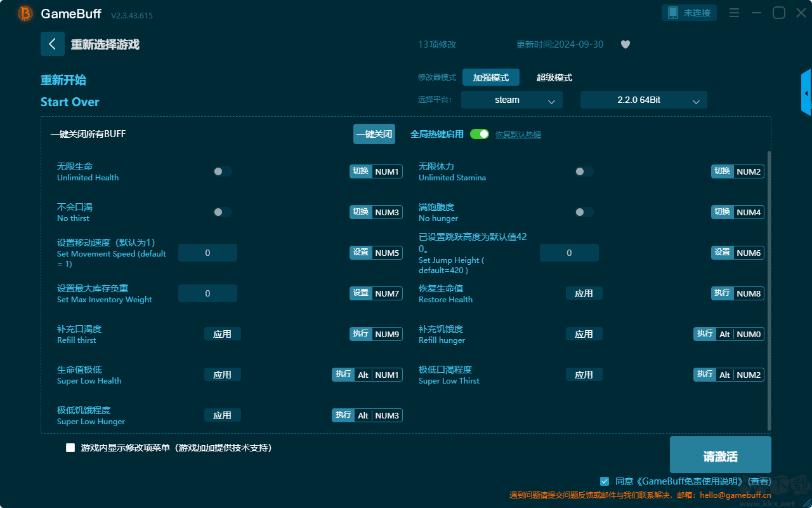
Task: Click the back arrow icon
Action: point(53,44)
